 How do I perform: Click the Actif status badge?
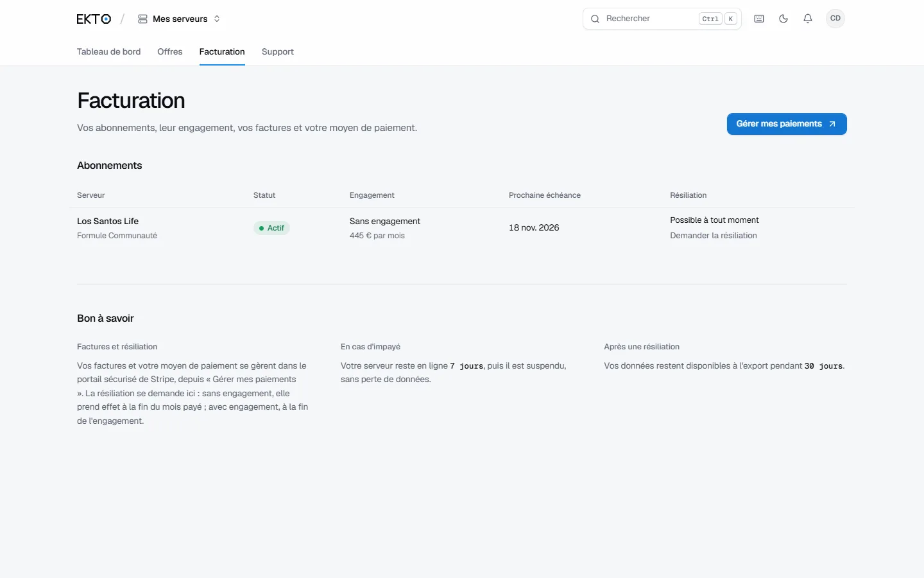coord(271,228)
